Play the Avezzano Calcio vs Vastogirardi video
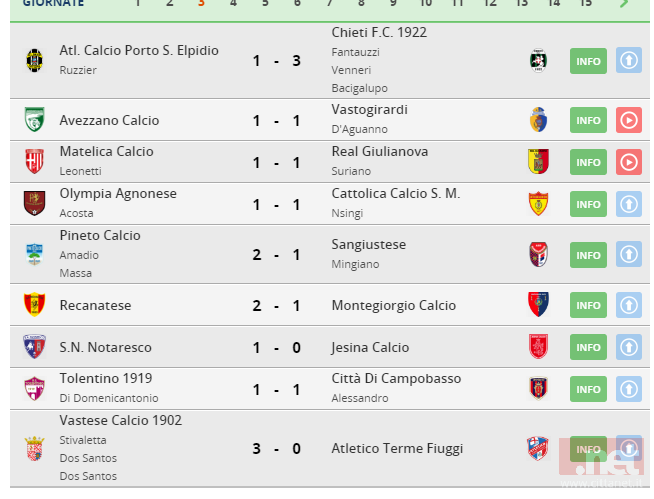 pyautogui.click(x=628, y=120)
